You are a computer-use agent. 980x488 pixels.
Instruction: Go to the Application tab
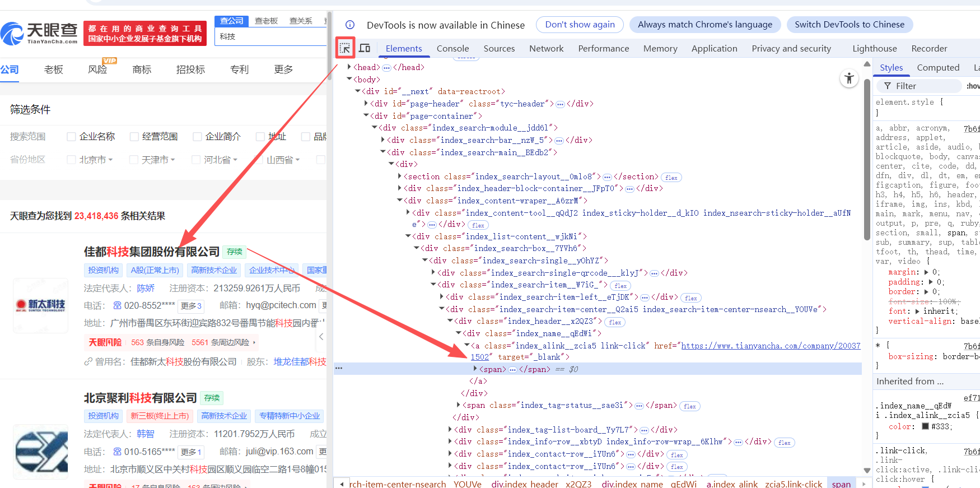tap(714, 49)
